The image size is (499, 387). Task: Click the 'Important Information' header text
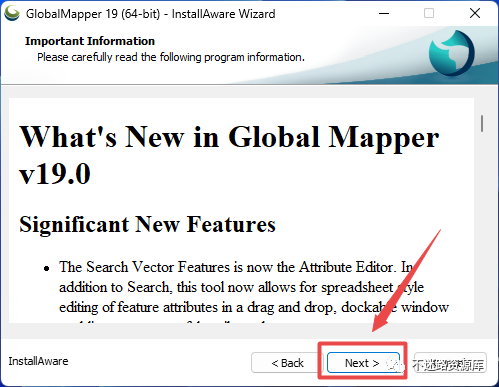[90, 41]
